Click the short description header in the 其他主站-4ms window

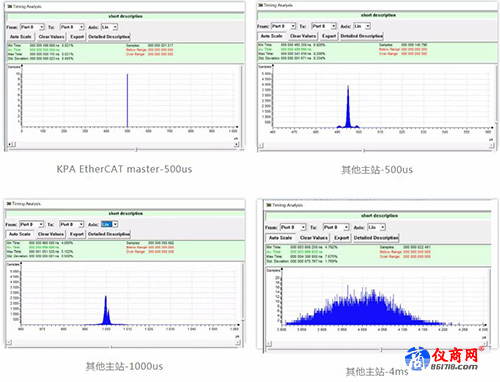(x=379, y=216)
